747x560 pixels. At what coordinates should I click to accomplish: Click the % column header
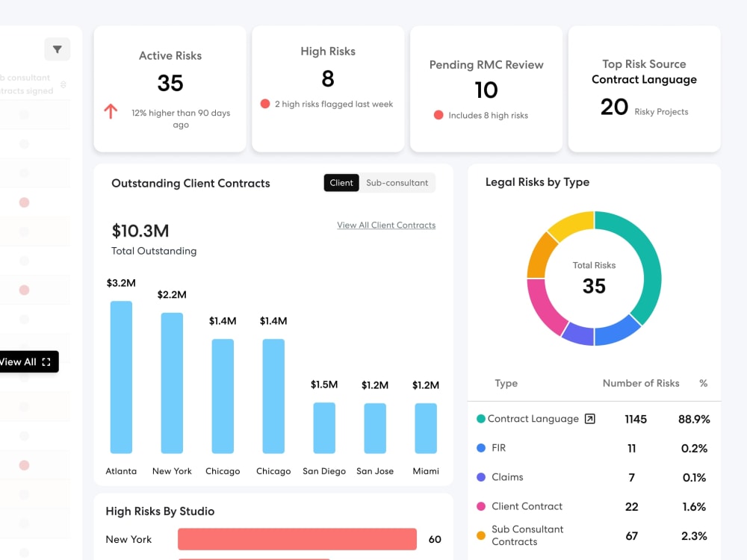click(703, 383)
